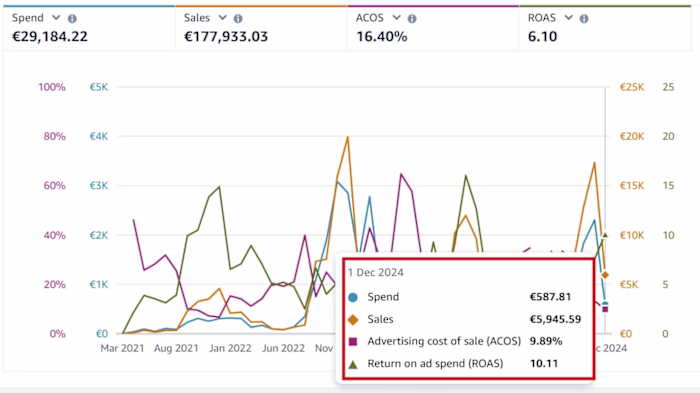
Task: Click the orange Sales diamond in the tooltip
Action: (x=353, y=320)
